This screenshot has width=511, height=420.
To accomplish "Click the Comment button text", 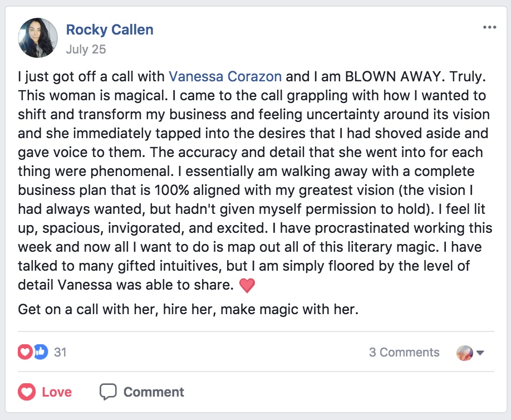I will point(154,392).
